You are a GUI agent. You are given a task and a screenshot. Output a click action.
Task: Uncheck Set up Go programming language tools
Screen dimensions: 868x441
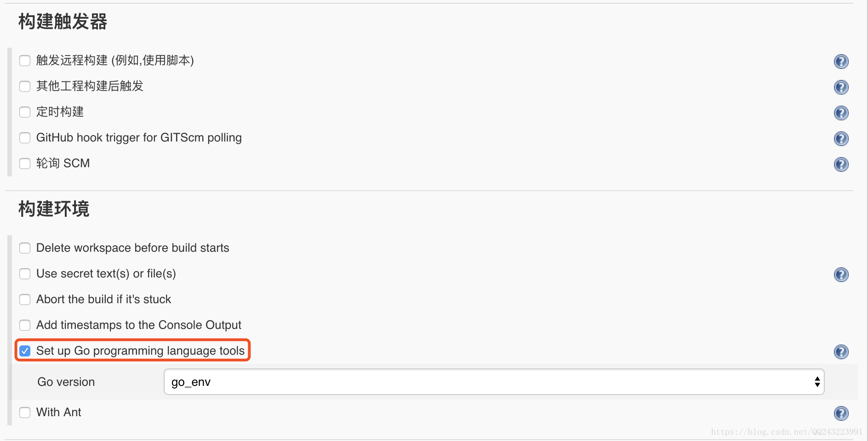click(x=25, y=351)
